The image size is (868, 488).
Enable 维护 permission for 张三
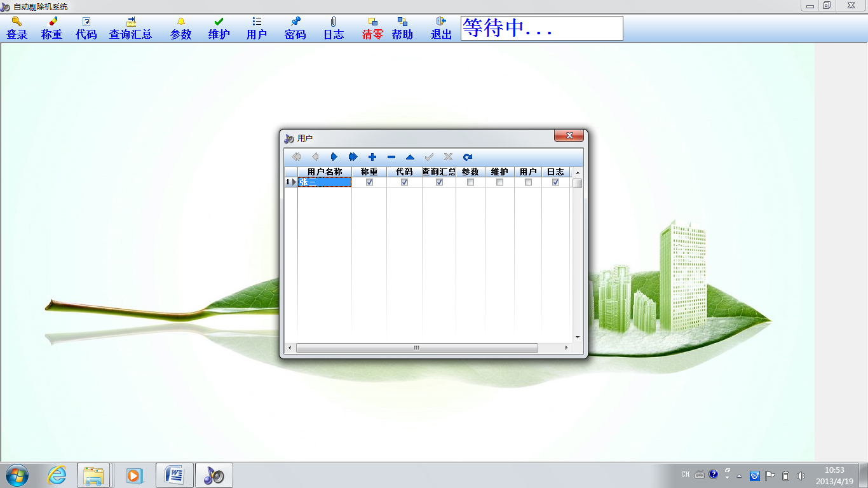click(499, 182)
